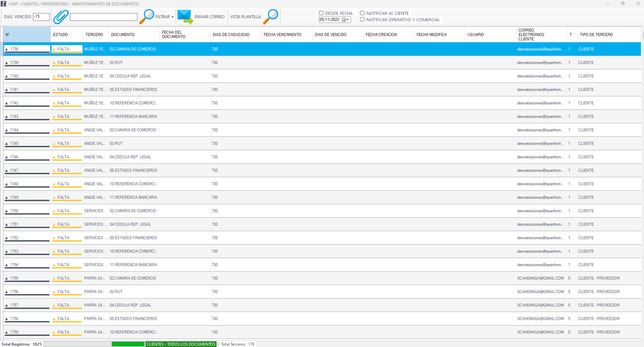The width and height of the screenshot is (644, 347).
Task: Enable the DESDE FECHA checkbox
Action: click(321, 13)
